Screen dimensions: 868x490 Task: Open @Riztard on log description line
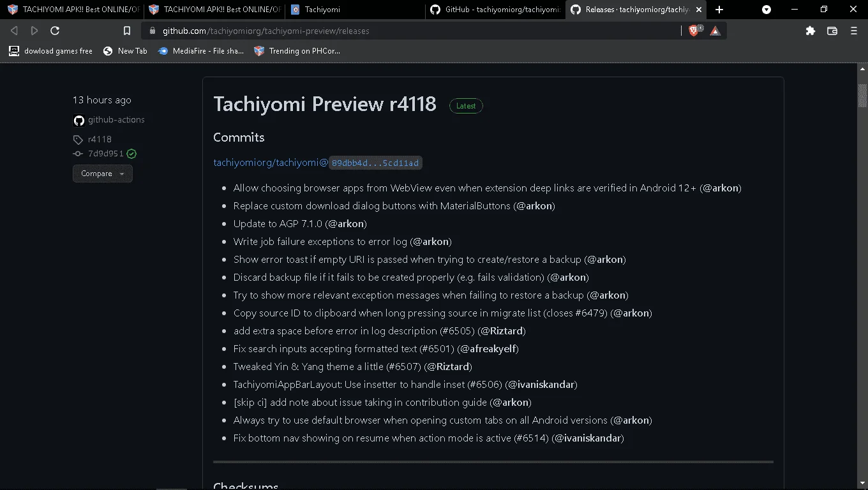tap(502, 331)
